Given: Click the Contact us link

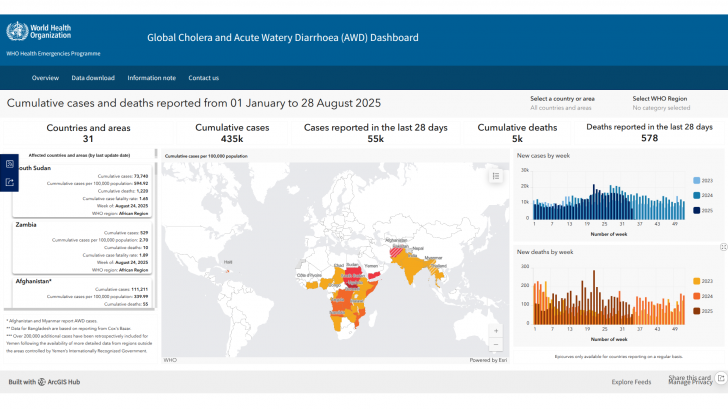Looking at the screenshot, I should pyautogui.click(x=203, y=77).
